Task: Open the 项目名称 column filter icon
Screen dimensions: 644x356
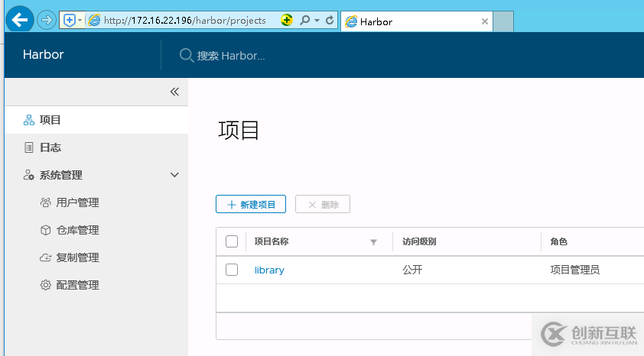Action: coord(373,242)
